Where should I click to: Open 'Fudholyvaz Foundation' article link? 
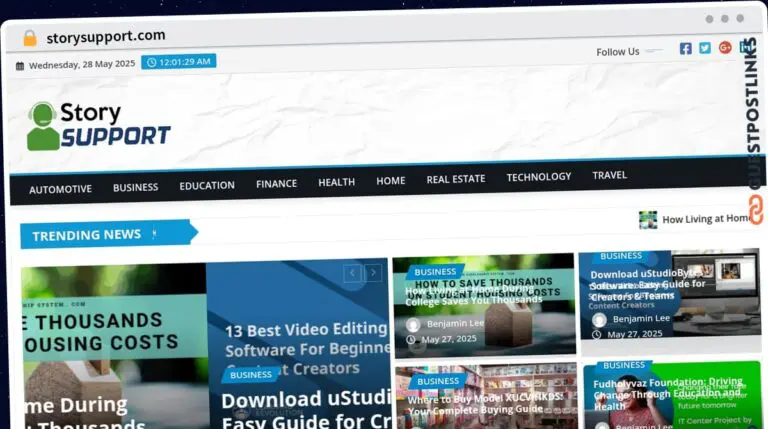667,393
